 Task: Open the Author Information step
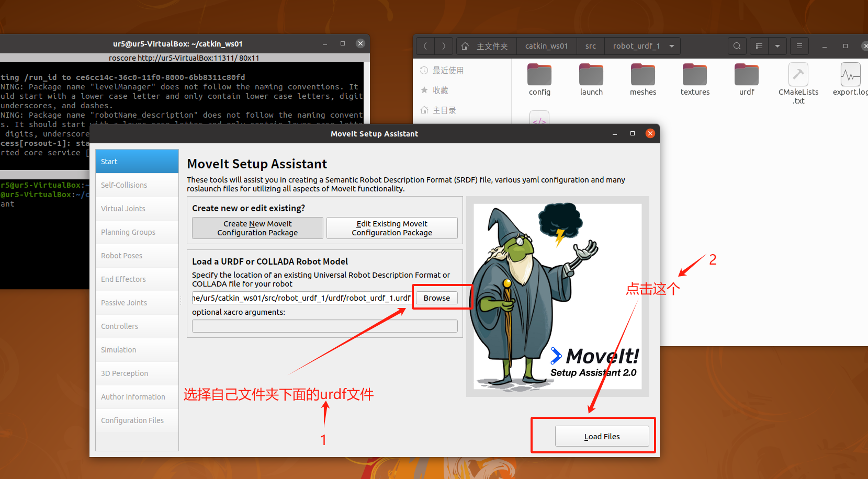pyautogui.click(x=137, y=396)
